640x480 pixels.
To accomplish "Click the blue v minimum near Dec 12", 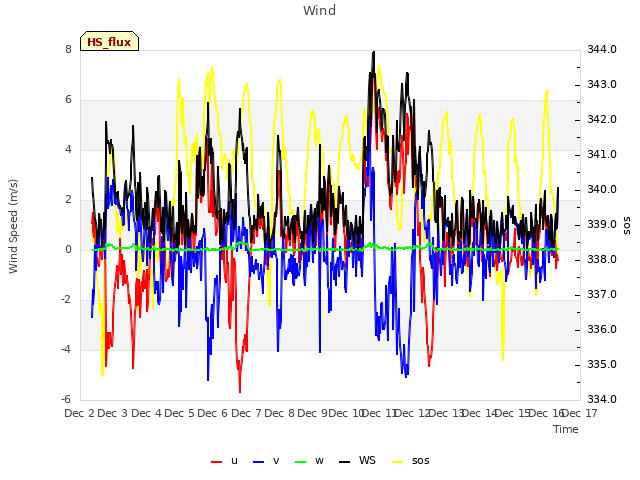I will (406, 376).
